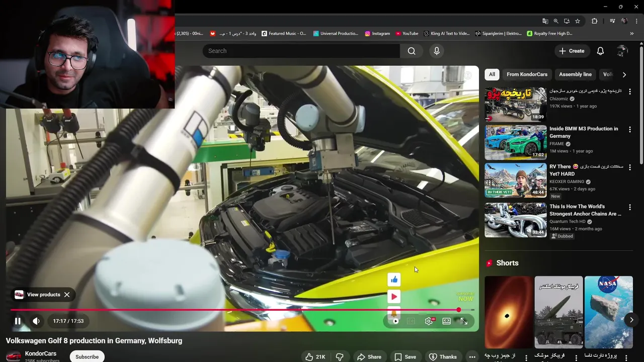Save the video to a playlist
This screenshot has width=644, height=362.
click(405, 356)
